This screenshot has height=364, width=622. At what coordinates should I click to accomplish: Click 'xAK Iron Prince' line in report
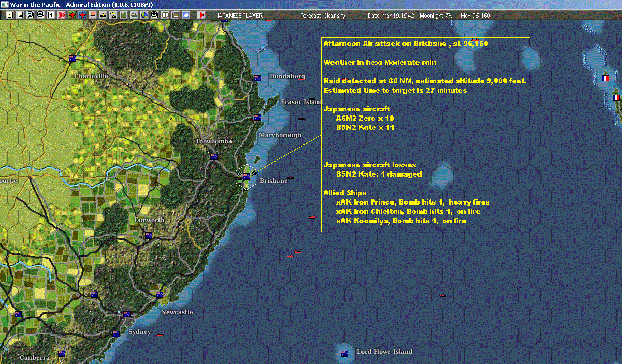tap(412, 202)
